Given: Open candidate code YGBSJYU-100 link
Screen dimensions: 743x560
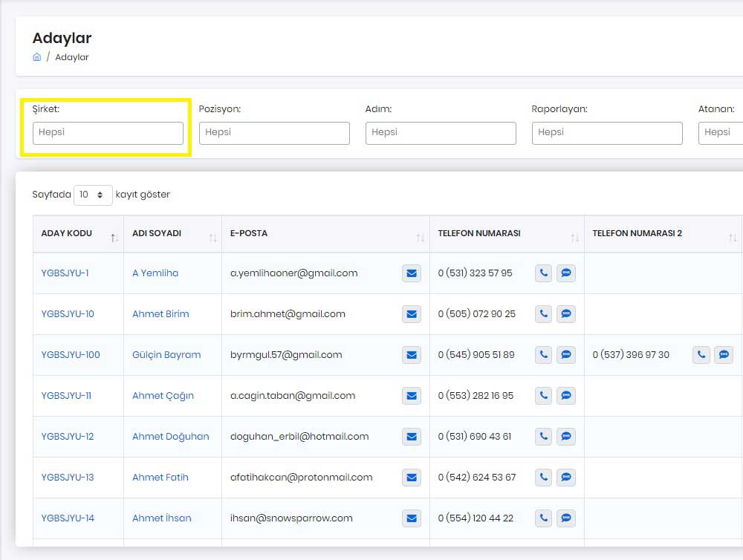Looking at the screenshot, I should point(71,355).
